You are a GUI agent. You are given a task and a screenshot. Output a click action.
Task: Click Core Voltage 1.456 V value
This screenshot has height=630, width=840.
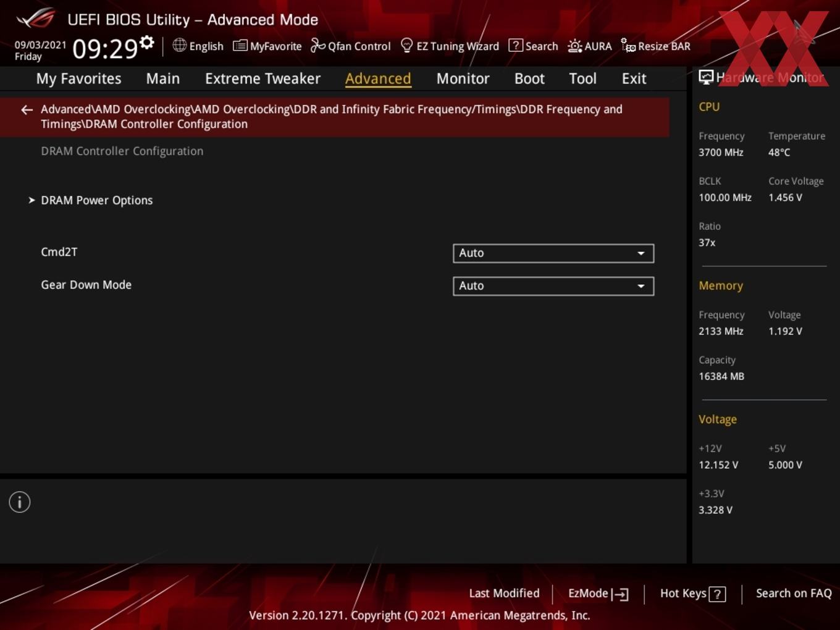pyautogui.click(x=785, y=198)
